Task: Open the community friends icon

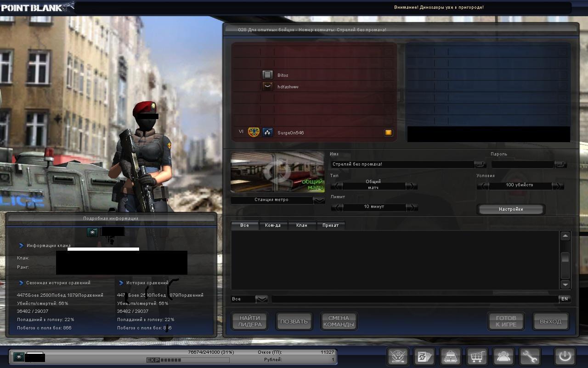Action: click(x=503, y=356)
